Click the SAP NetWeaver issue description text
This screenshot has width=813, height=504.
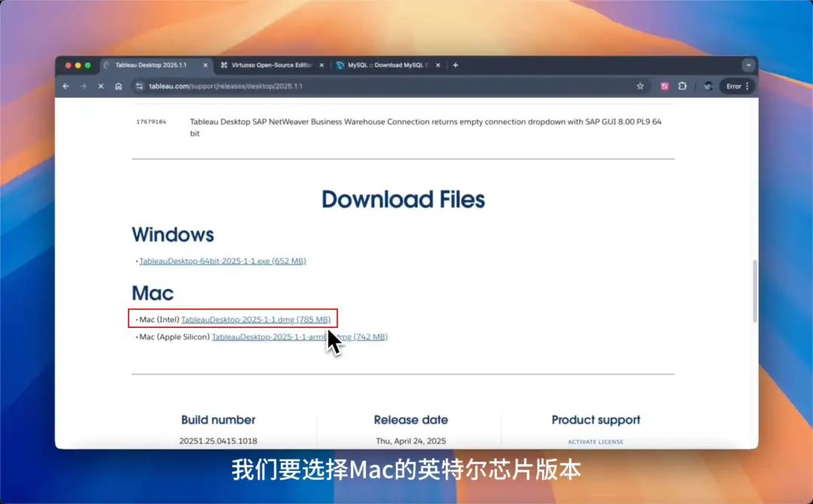point(425,127)
